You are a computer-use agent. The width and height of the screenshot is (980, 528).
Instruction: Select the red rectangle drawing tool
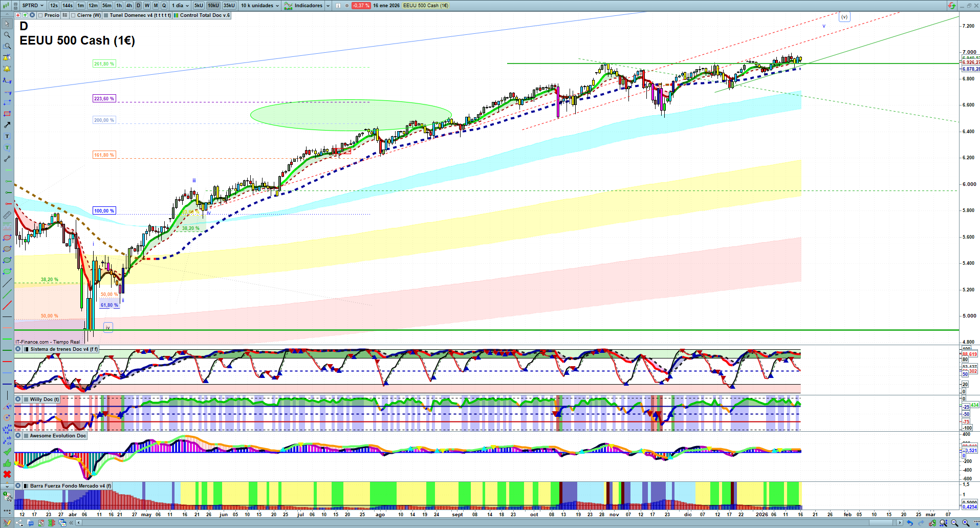pyautogui.click(x=7, y=114)
